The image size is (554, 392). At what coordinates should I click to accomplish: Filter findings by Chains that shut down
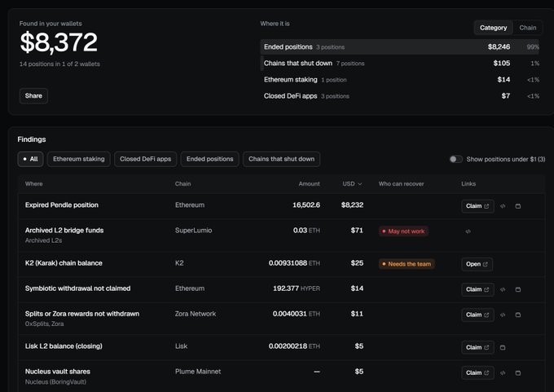click(x=281, y=159)
